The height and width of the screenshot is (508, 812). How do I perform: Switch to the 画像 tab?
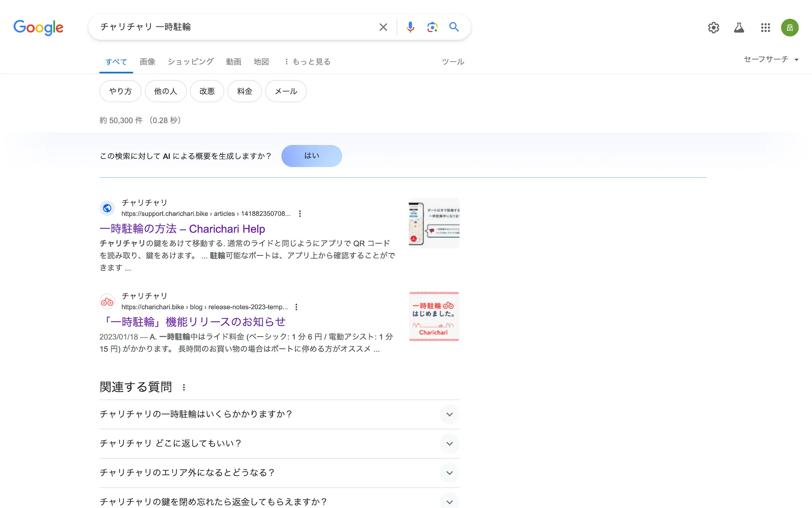pyautogui.click(x=147, y=62)
